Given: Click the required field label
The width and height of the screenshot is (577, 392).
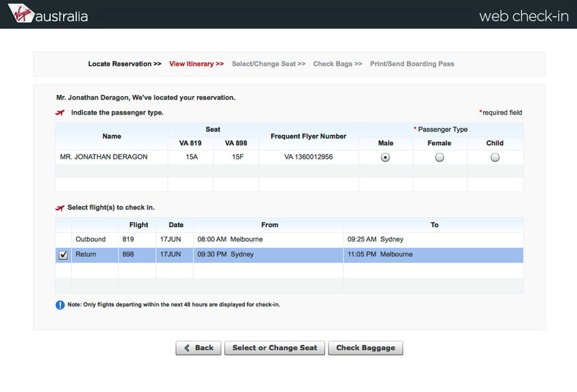Looking at the screenshot, I should pos(500,113).
